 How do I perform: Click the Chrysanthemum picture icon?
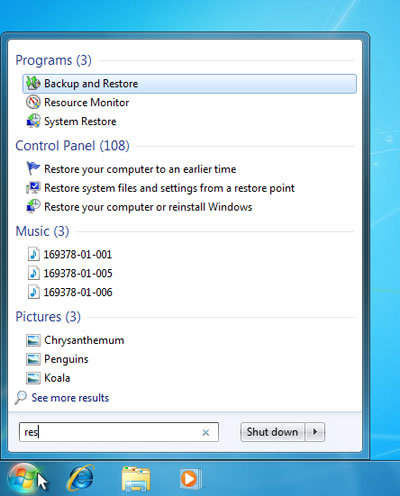[33, 340]
